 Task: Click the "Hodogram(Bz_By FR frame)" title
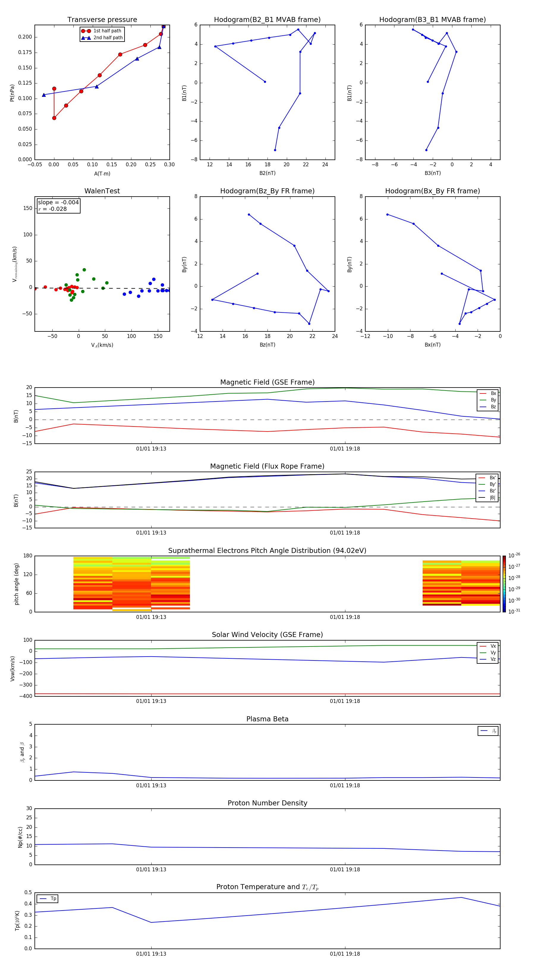click(267, 191)
